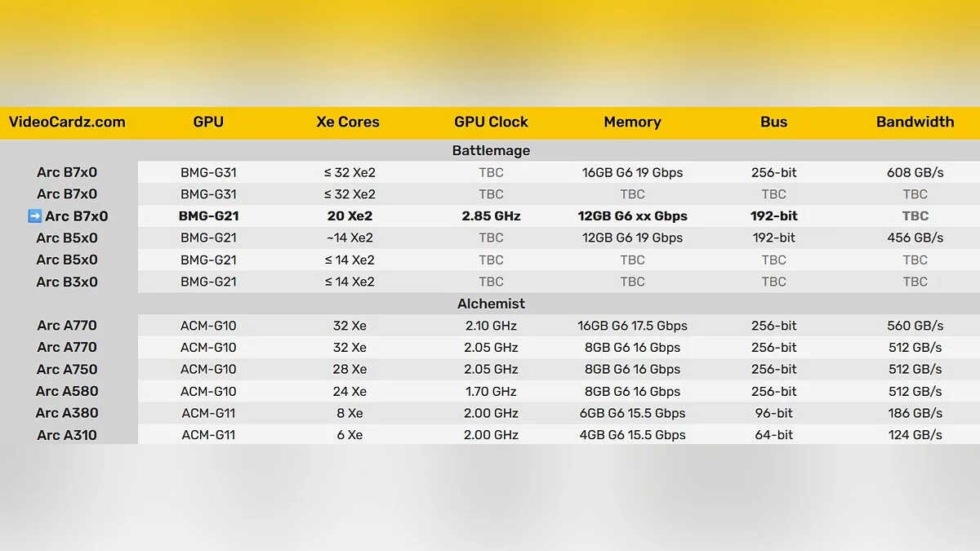Click the 96-bit bus cell
Viewport: 980px width, 551px height.
click(773, 413)
